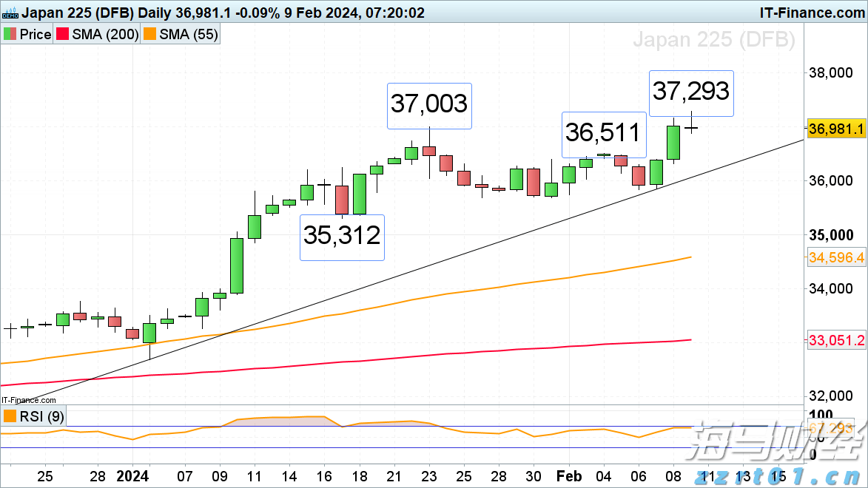This screenshot has height=488, width=868.
Task: Select the 37,293 price annotation box
Action: pos(690,91)
